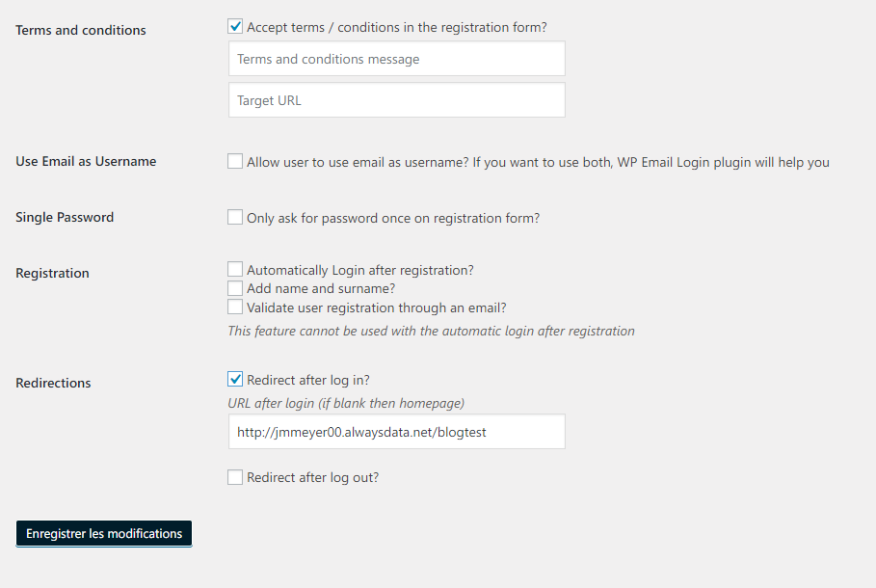Check Add name and surname option
The image size is (876, 588).
[x=235, y=288]
